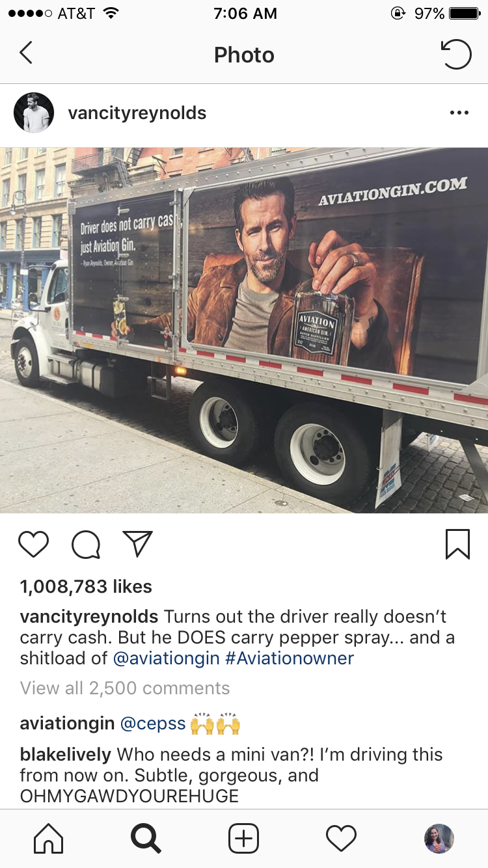This screenshot has width=488, height=868.
Task: Like the post with the heart icon
Action: click(x=34, y=544)
